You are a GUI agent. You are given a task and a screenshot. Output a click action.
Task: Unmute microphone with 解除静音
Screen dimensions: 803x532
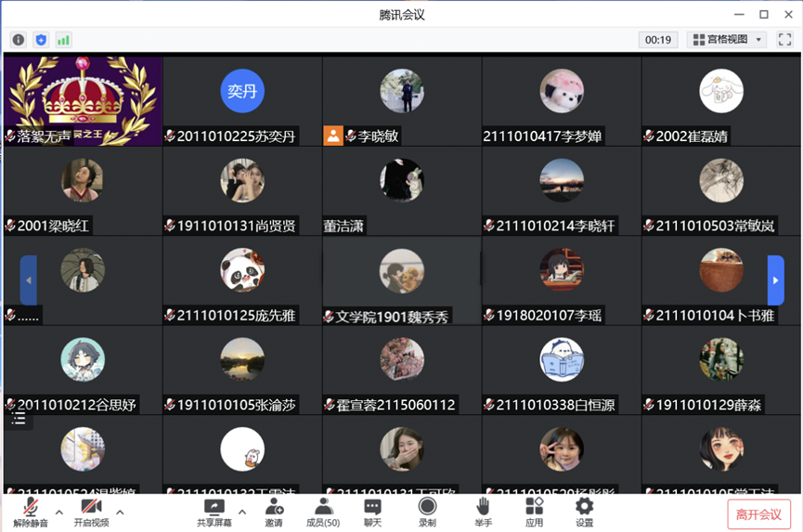31,512
